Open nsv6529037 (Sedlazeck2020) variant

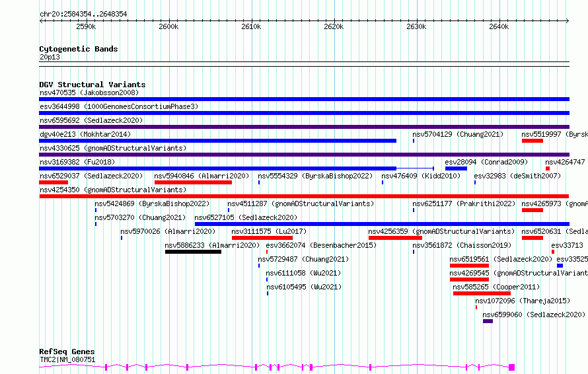(x=91, y=176)
